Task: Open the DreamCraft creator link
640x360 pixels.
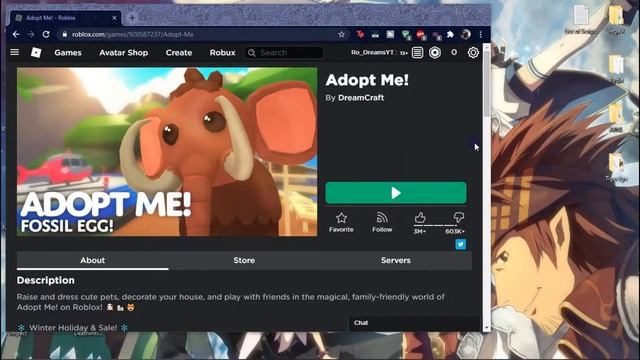Action: pos(361,98)
